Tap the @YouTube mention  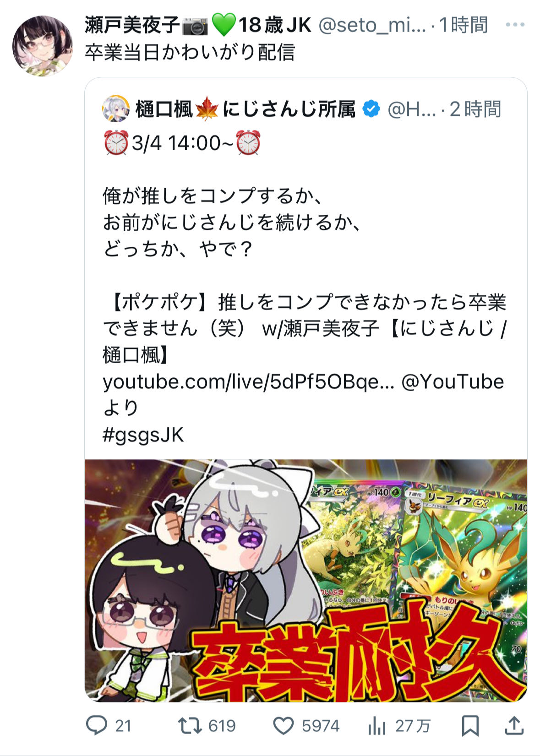(x=453, y=381)
